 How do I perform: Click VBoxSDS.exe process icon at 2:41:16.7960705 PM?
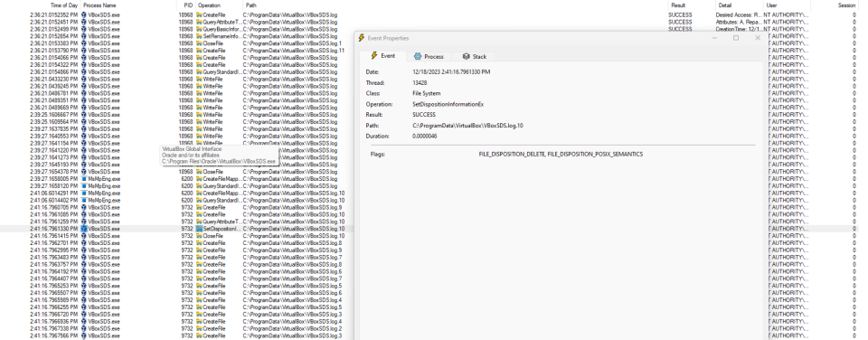84,208
